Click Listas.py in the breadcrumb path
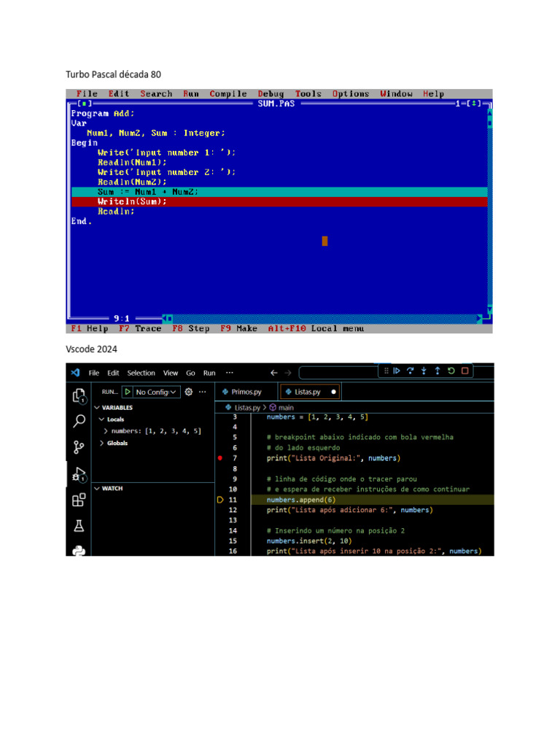 click(247, 407)
